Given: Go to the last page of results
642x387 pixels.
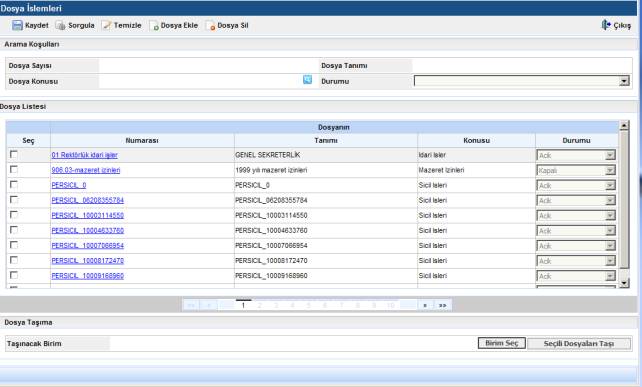Looking at the screenshot, I should click(x=443, y=306).
